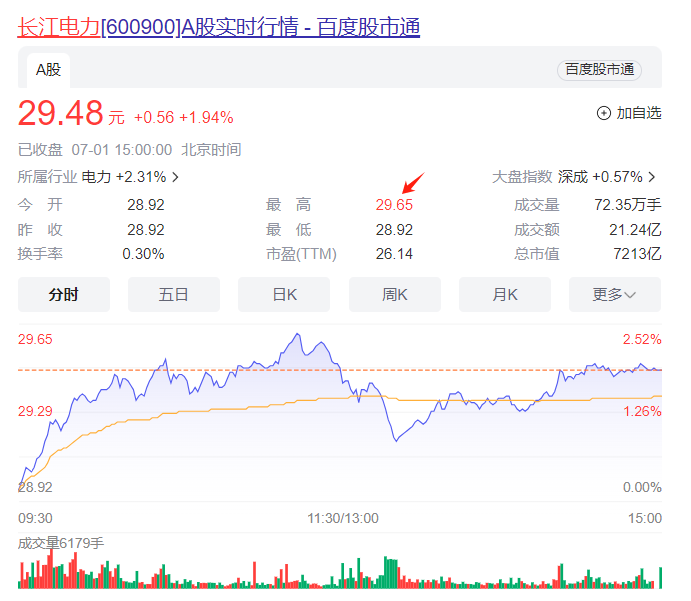This screenshot has height=601, width=691.
Task: Open the 更多 dropdown
Action: pos(615,294)
